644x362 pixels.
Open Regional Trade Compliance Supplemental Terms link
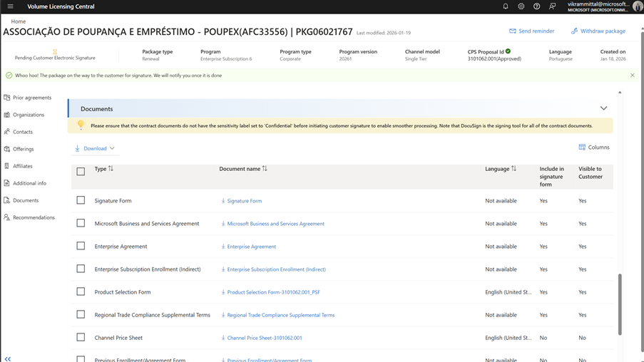(x=281, y=315)
